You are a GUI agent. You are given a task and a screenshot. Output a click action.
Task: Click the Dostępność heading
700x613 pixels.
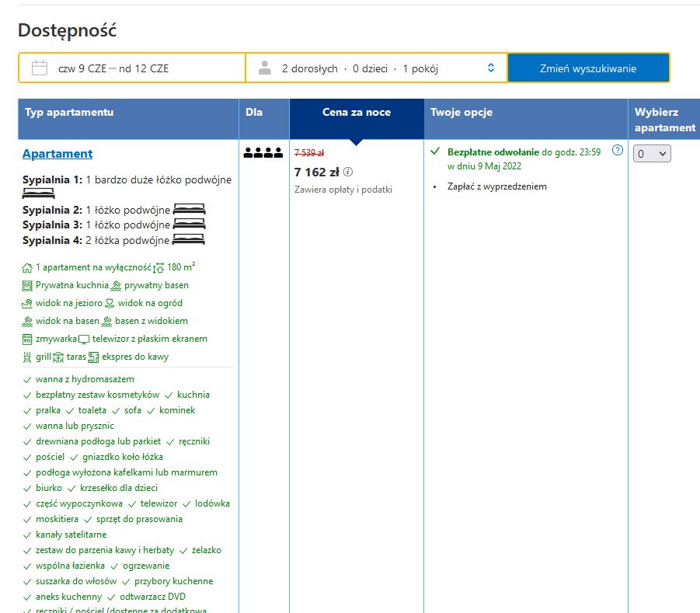click(x=67, y=30)
